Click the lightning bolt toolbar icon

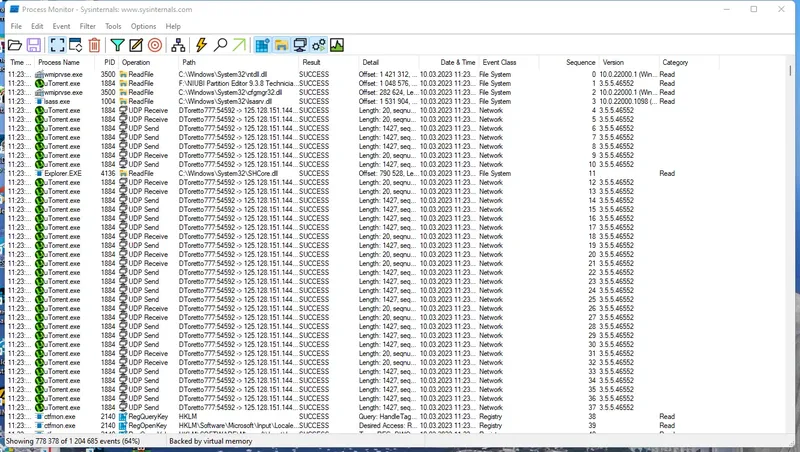[x=201, y=45]
